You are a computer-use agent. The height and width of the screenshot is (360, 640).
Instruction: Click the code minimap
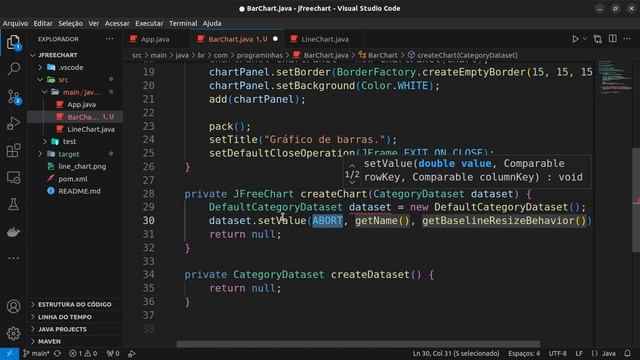click(614, 78)
